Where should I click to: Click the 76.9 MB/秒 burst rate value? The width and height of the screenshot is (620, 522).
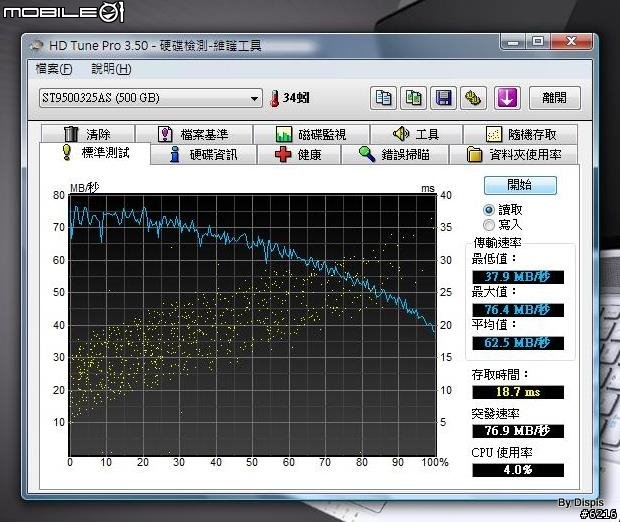[518, 431]
